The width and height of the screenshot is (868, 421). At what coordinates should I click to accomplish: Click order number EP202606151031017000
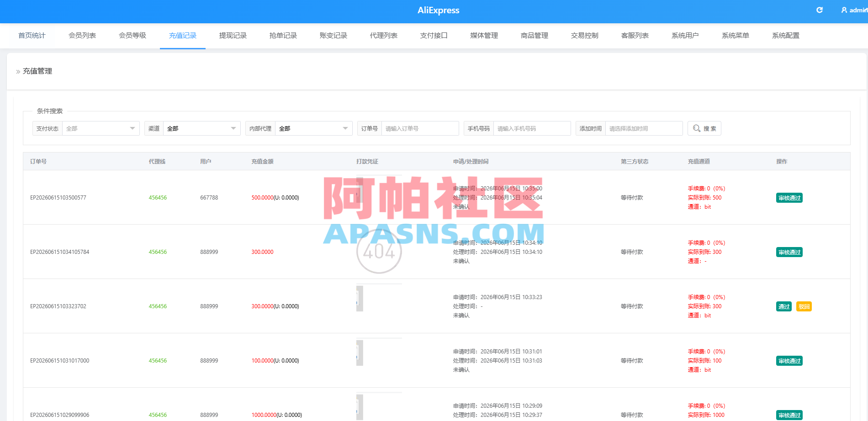coord(60,361)
